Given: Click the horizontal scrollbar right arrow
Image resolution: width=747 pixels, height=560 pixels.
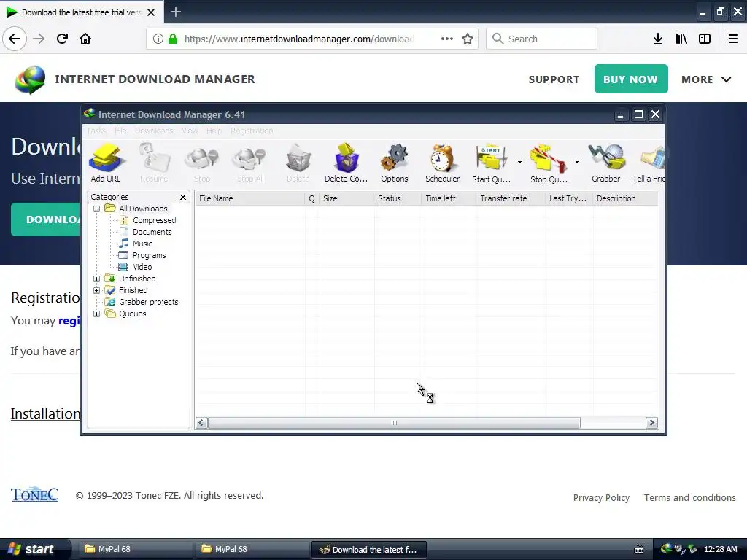Looking at the screenshot, I should pyautogui.click(x=651, y=423).
